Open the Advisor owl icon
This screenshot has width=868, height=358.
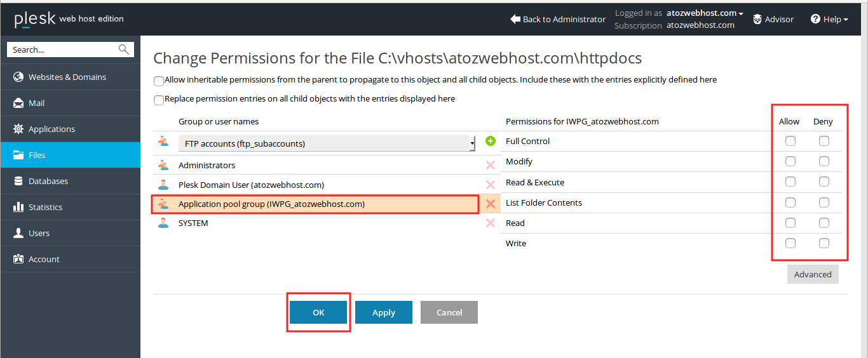point(757,19)
